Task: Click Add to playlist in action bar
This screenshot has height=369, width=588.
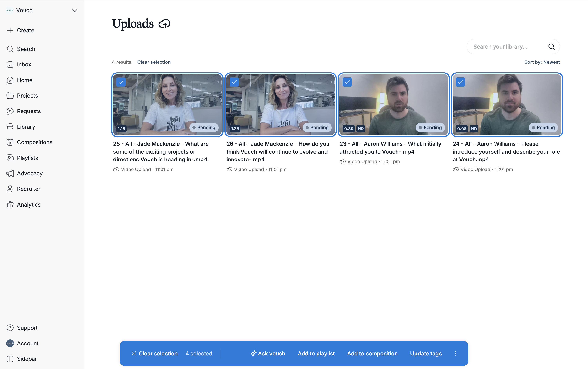Action: pos(316,353)
